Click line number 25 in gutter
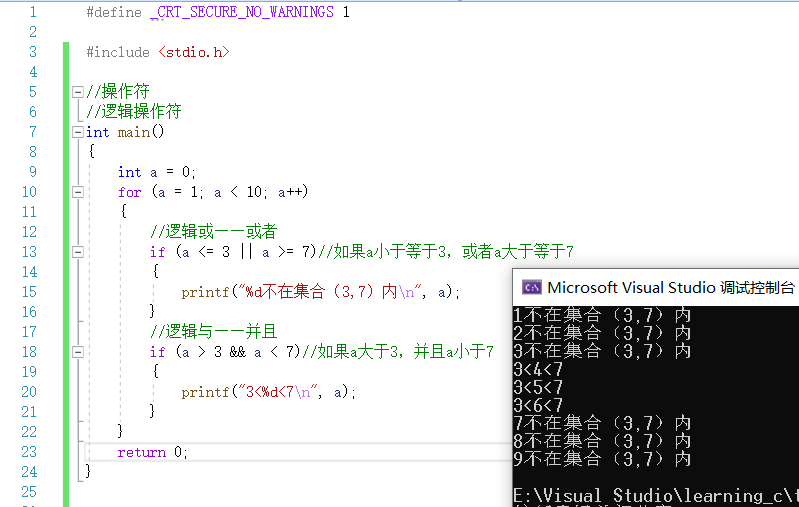The height and width of the screenshot is (507, 799). point(30,492)
